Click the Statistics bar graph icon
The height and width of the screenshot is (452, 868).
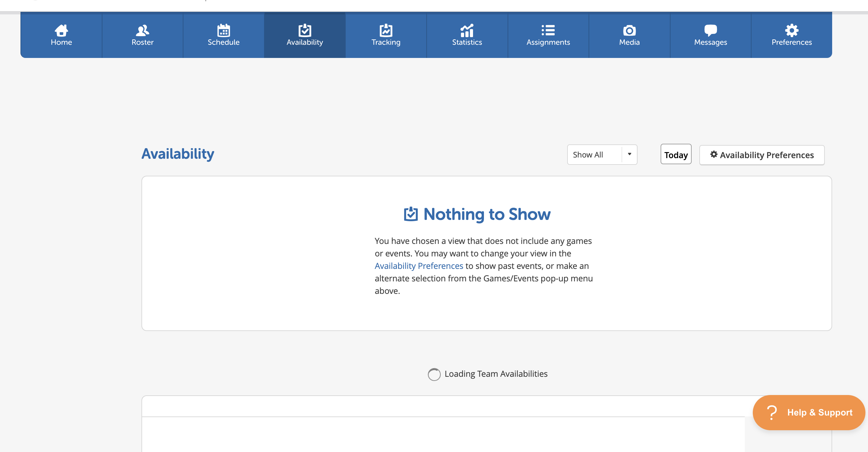[x=467, y=30]
